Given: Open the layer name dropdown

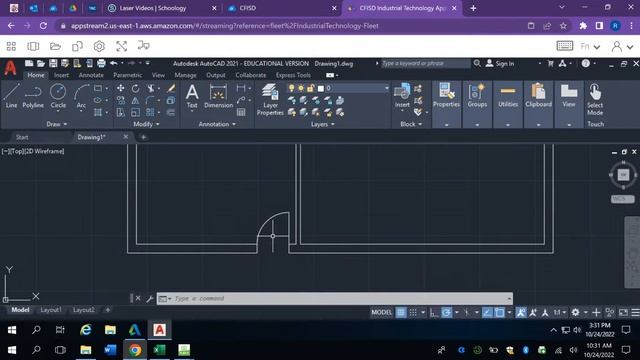Looking at the screenshot, I should [x=387, y=88].
